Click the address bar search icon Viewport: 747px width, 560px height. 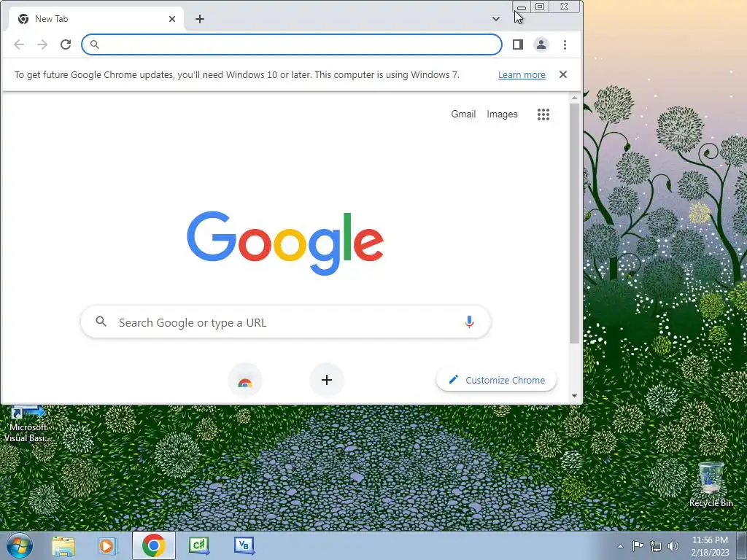(95, 44)
